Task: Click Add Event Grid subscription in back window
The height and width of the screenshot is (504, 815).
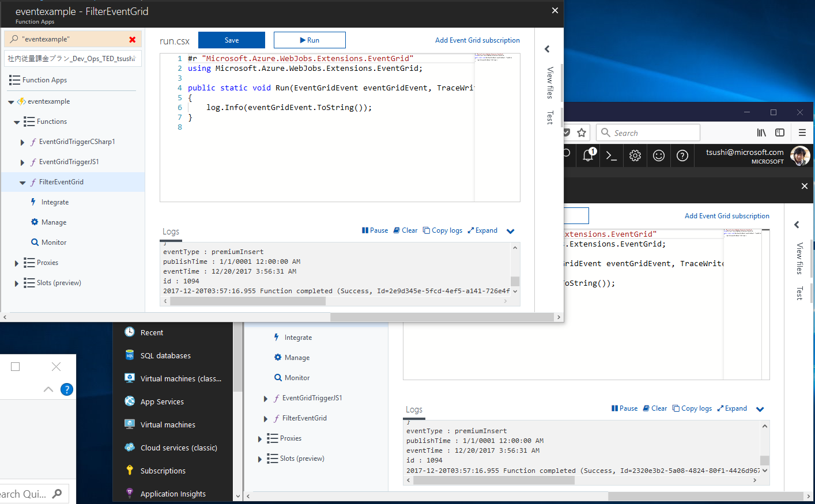Action: coord(727,216)
